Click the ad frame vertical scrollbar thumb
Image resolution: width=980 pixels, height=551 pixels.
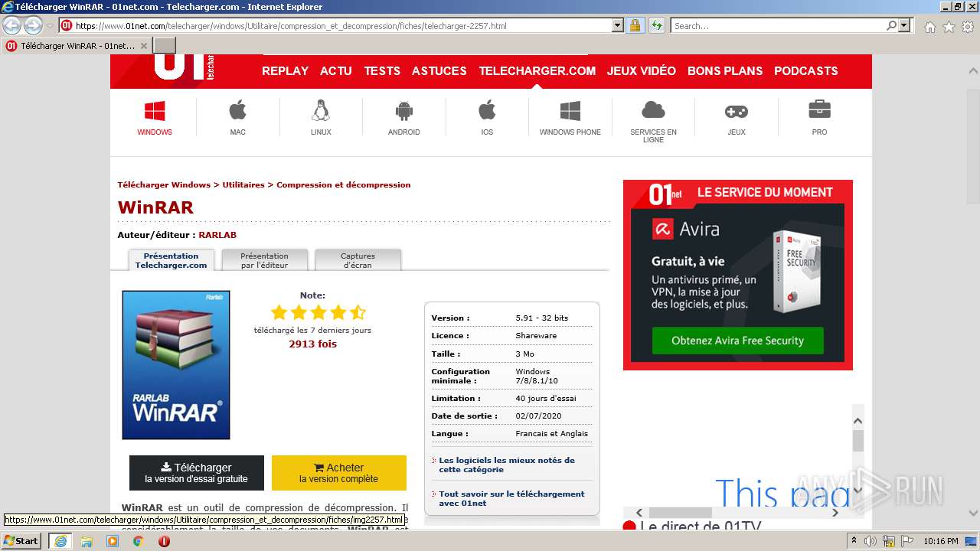tap(857, 441)
